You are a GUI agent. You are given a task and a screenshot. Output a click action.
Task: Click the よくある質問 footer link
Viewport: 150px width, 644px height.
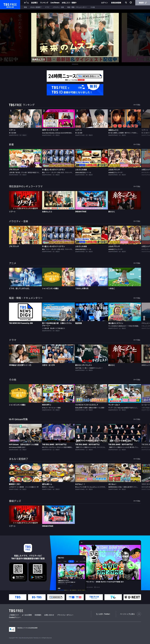tap(27, 615)
